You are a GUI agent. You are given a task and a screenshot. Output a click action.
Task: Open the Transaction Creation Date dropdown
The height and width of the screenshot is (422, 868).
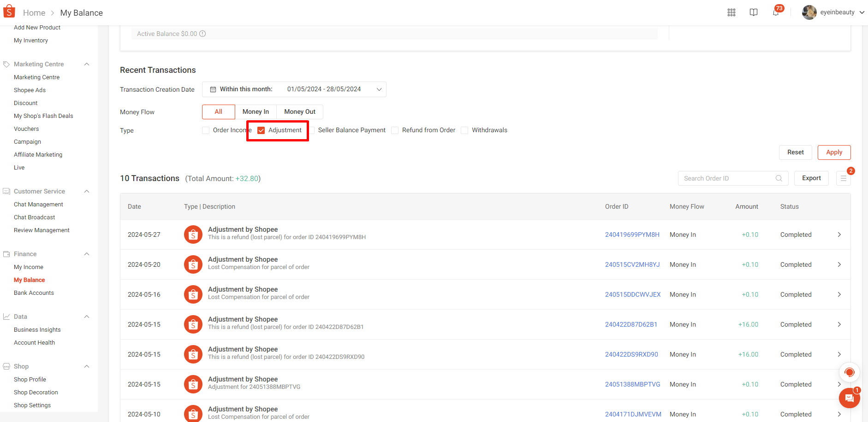(x=294, y=89)
